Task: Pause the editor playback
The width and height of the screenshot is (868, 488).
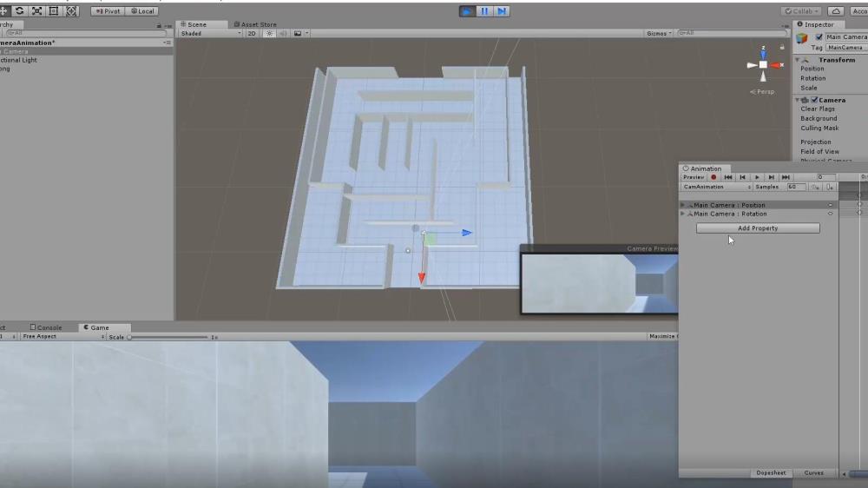Action: pyautogui.click(x=484, y=11)
